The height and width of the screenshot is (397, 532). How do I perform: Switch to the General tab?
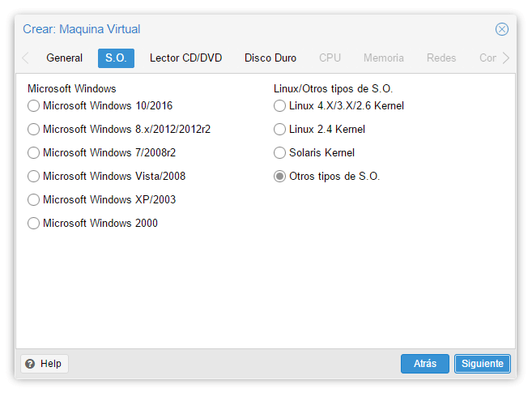coord(65,58)
